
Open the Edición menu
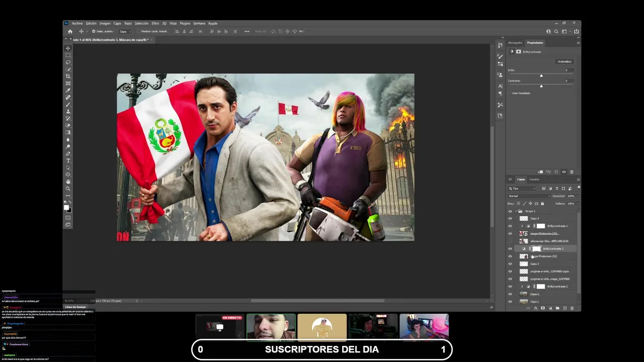tap(91, 23)
